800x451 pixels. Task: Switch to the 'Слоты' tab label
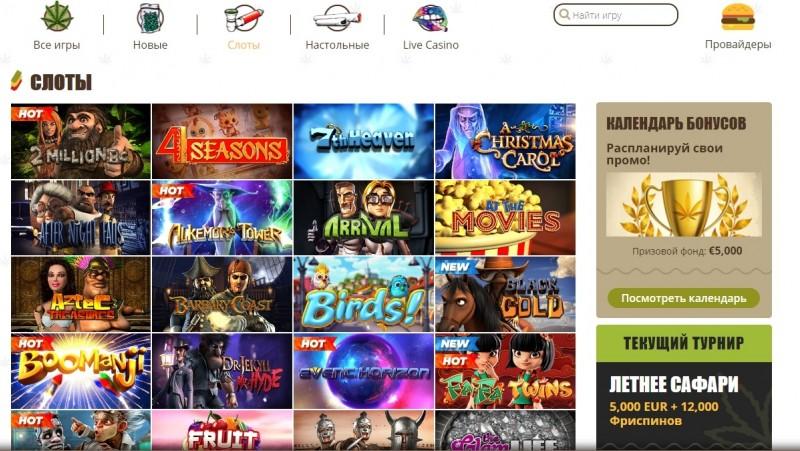click(x=243, y=45)
